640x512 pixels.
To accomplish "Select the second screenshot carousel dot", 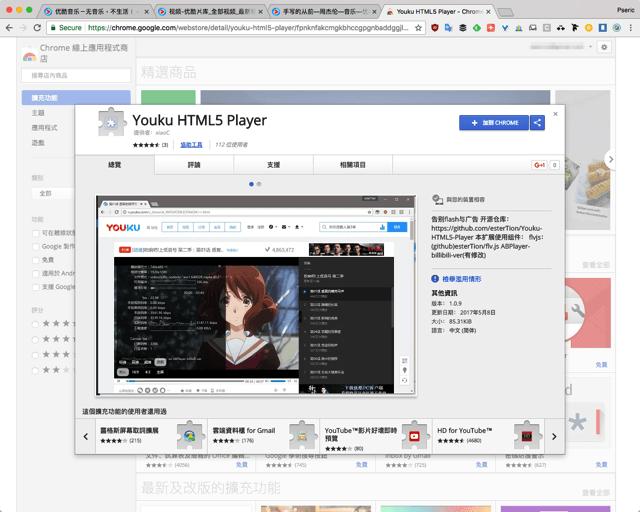I will click(x=259, y=184).
